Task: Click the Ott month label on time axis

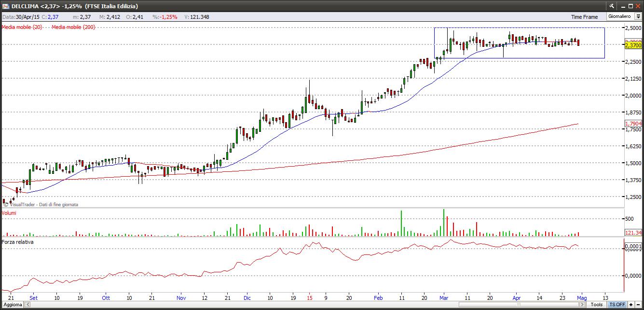Action: (106, 298)
